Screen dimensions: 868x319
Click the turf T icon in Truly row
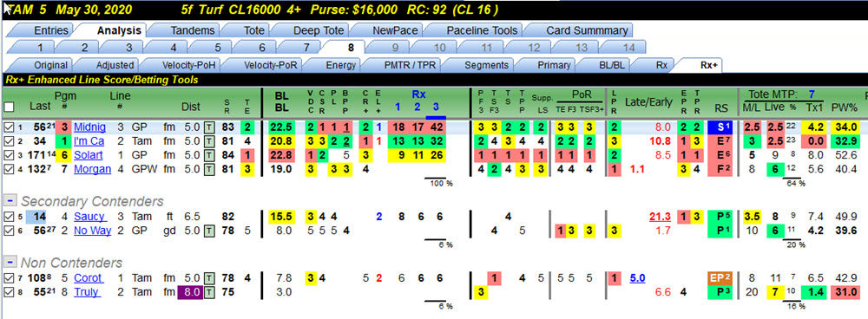[209, 291]
